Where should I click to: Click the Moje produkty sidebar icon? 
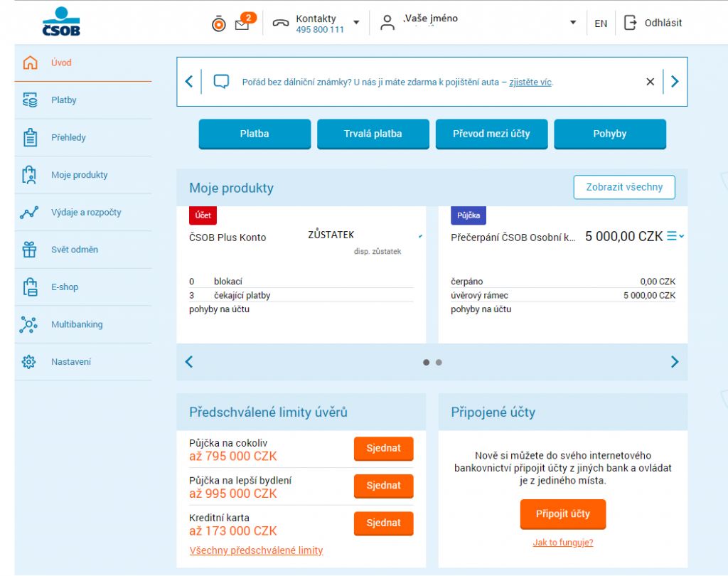(29, 175)
